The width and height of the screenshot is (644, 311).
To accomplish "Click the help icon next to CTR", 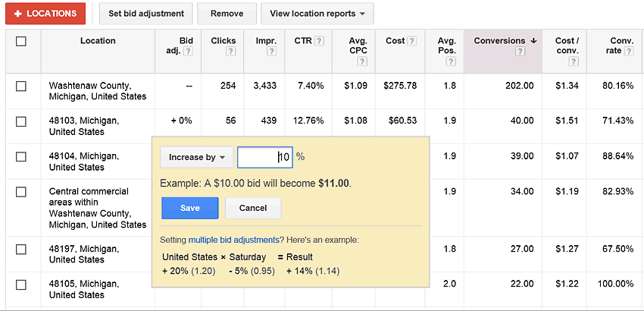I will pyautogui.click(x=319, y=41).
